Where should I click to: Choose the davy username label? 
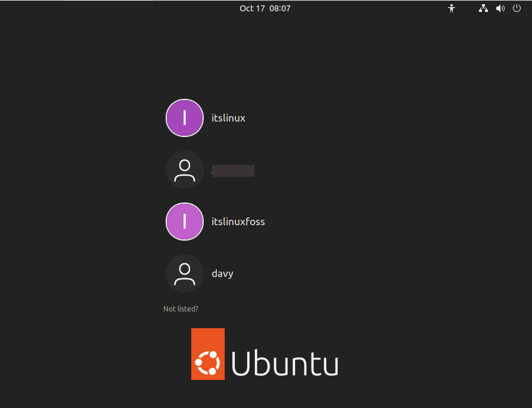[x=223, y=274]
